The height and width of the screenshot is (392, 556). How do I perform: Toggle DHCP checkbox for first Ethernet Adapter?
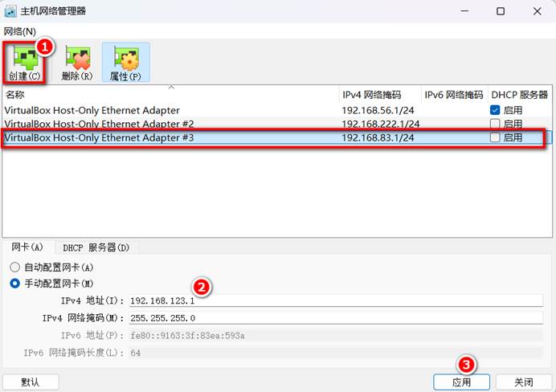click(495, 110)
